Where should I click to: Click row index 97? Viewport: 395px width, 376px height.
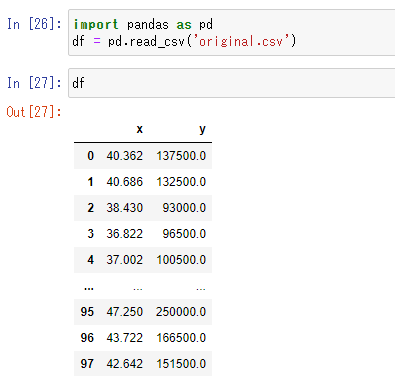[87, 364]
